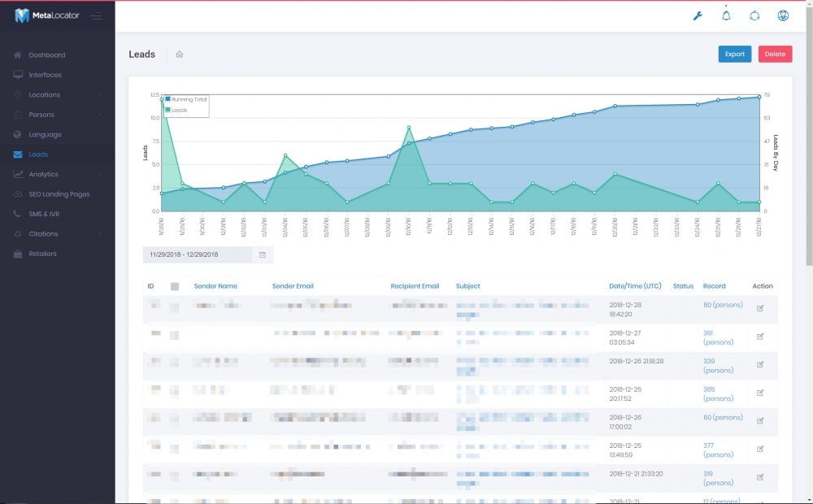Image resolution: width=813 pixels, height=504 pixels.
Task: Open Dashboard from the sidebar
Action: (46, 55)
